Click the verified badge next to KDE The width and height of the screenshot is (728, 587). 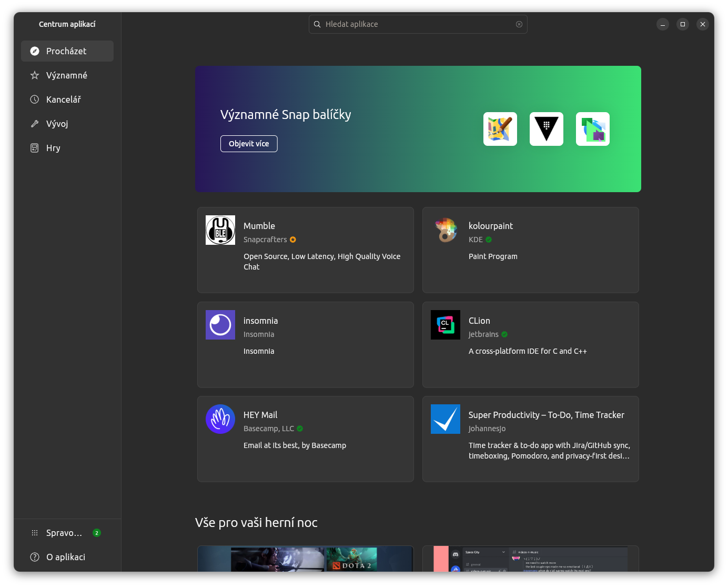489,240
